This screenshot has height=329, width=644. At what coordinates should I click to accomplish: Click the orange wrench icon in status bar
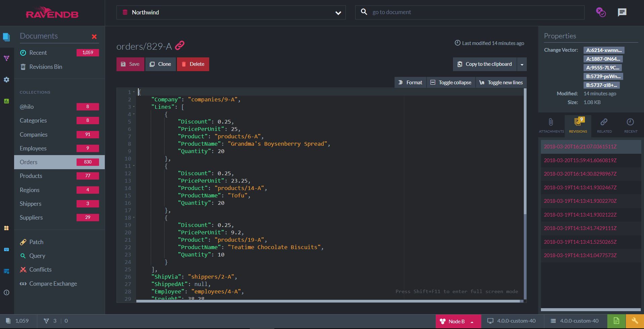635,321
